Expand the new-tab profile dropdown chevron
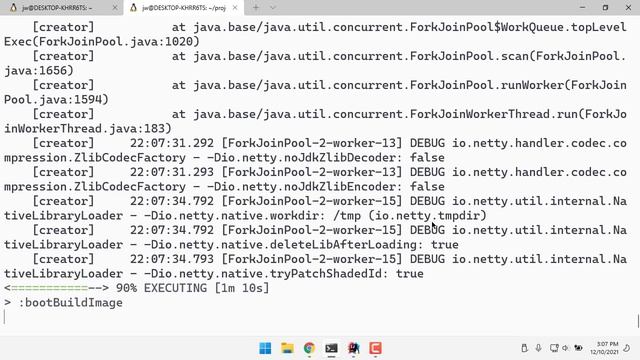Image resolution: width=640 pixels, height=360 pixels. point(273,8)
